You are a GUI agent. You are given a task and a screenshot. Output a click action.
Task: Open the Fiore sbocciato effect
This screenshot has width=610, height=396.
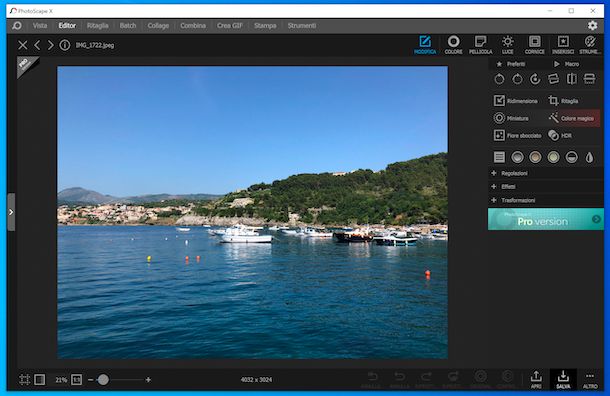coord(517,135)
